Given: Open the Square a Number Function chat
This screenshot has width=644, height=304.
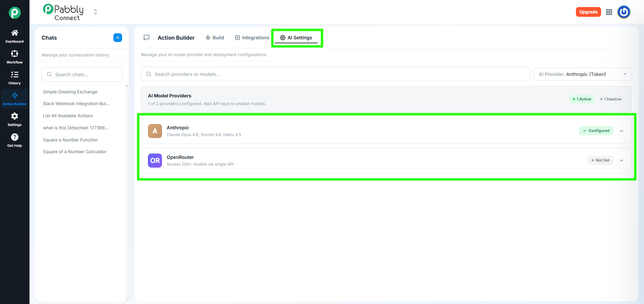Looking at the screenshot, I should (x=70, y=140).
